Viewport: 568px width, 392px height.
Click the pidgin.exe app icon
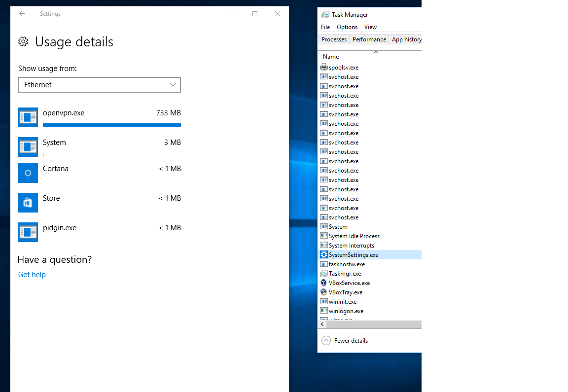(28, 232)
